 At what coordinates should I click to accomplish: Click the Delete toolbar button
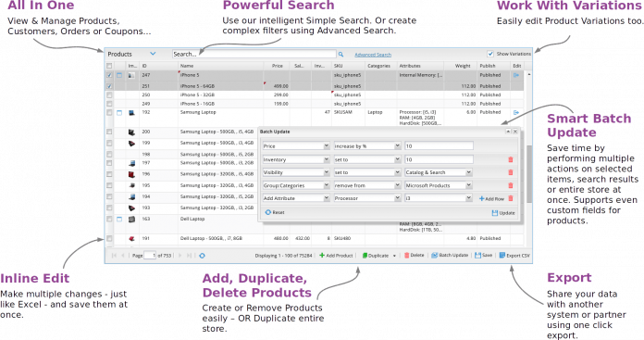[x=414, y=256]
